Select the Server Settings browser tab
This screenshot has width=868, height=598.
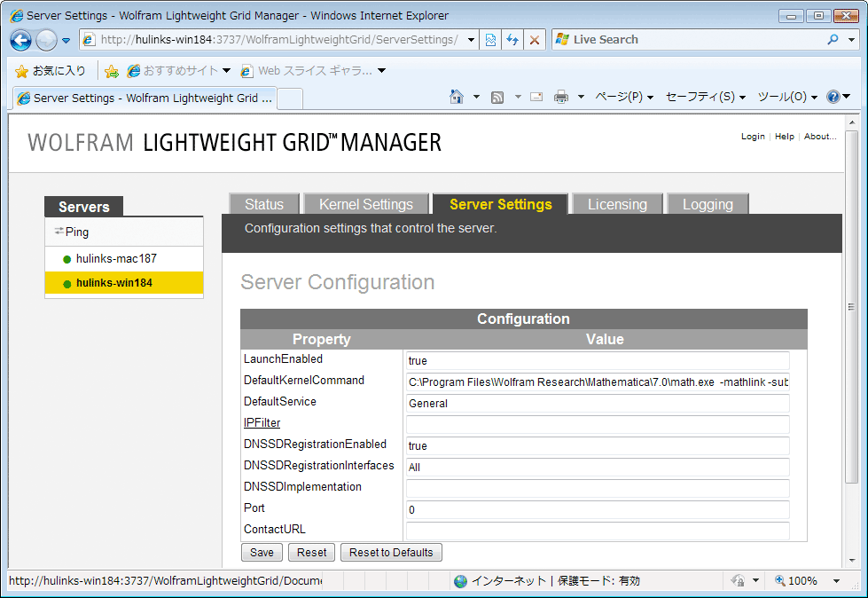(145, 98)
